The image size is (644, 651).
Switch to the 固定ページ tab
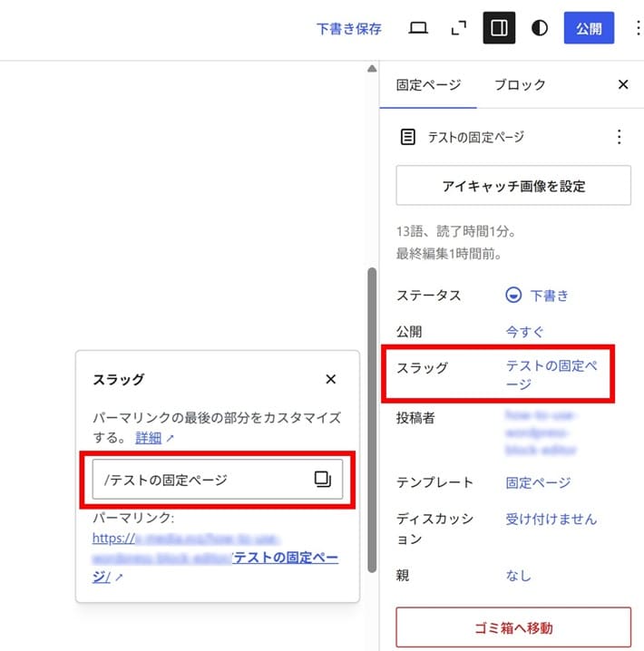tap(428, 84)
